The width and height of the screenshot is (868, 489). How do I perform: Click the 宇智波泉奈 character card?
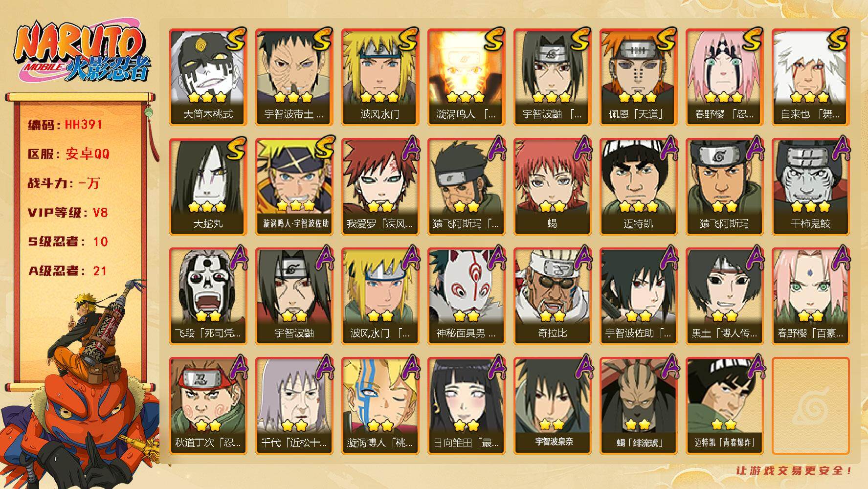click(552, 406)
